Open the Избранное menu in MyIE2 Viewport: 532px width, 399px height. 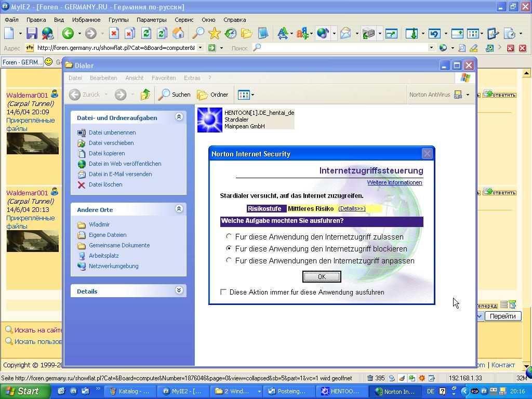click(x=86, y=20)
